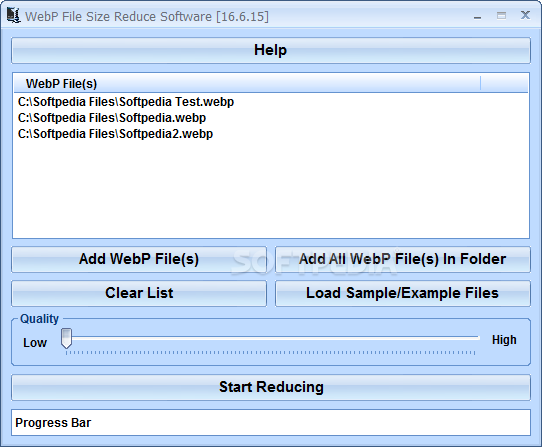Viewport: 542px width, 447px height.
Task: Minimize the WebP File Size Reduce window
Action: click(477, 16)
